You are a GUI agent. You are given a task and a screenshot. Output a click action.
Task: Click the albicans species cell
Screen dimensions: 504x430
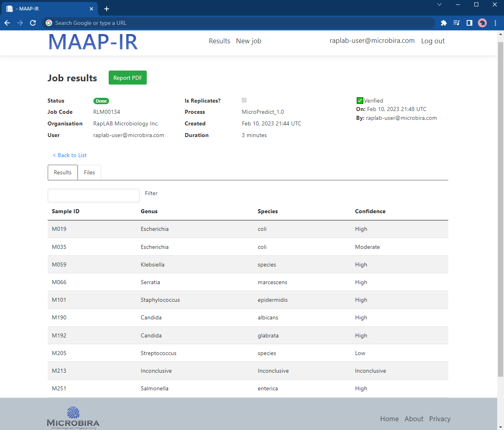click(268, 317)
